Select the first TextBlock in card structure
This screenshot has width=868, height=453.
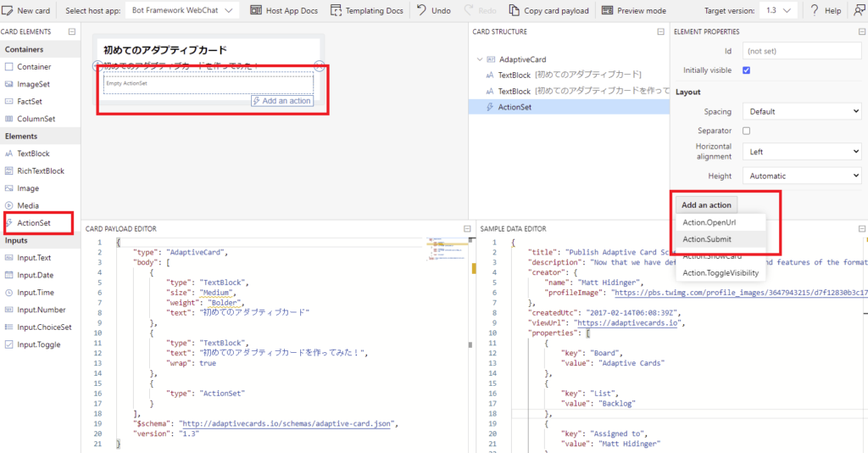pyautogui.click(x=569, y=75)
